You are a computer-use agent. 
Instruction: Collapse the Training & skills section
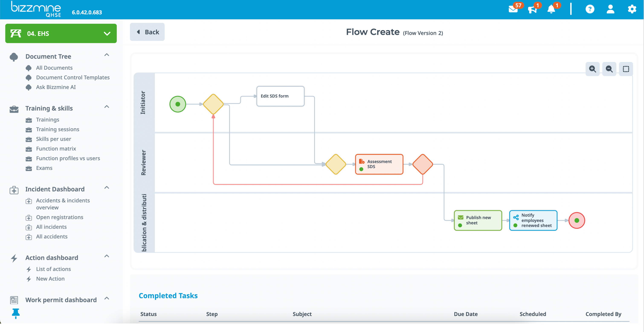click(107, 107)
